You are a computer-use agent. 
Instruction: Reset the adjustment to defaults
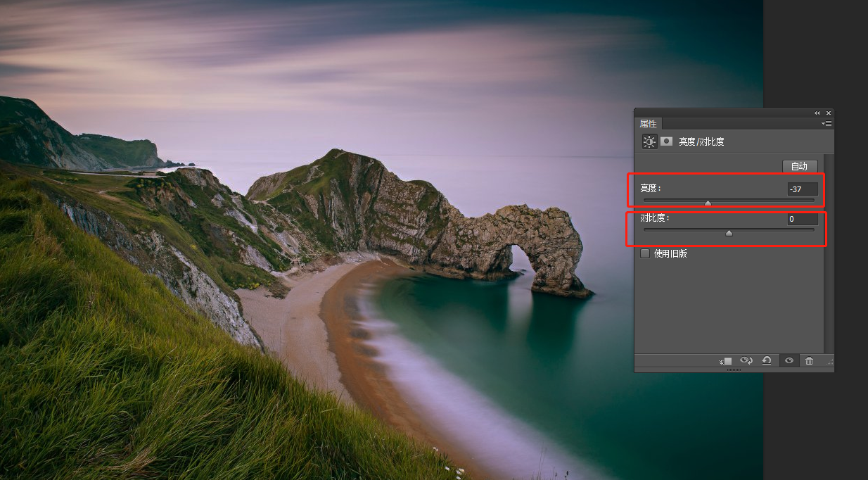pos(767,360)
